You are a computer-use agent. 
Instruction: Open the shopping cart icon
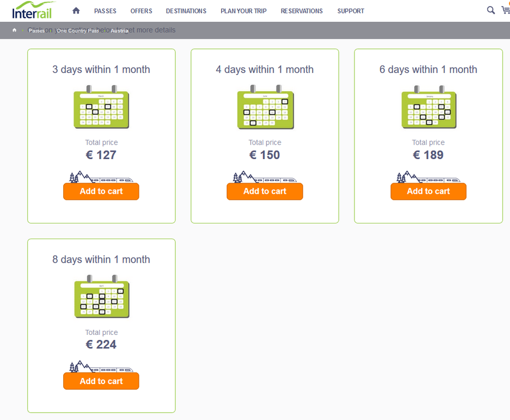(506, 10)
